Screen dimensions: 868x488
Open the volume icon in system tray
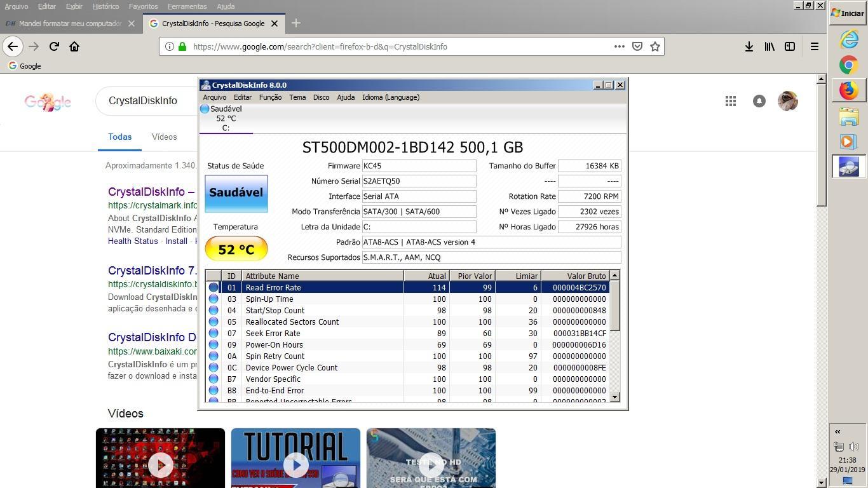853,447
